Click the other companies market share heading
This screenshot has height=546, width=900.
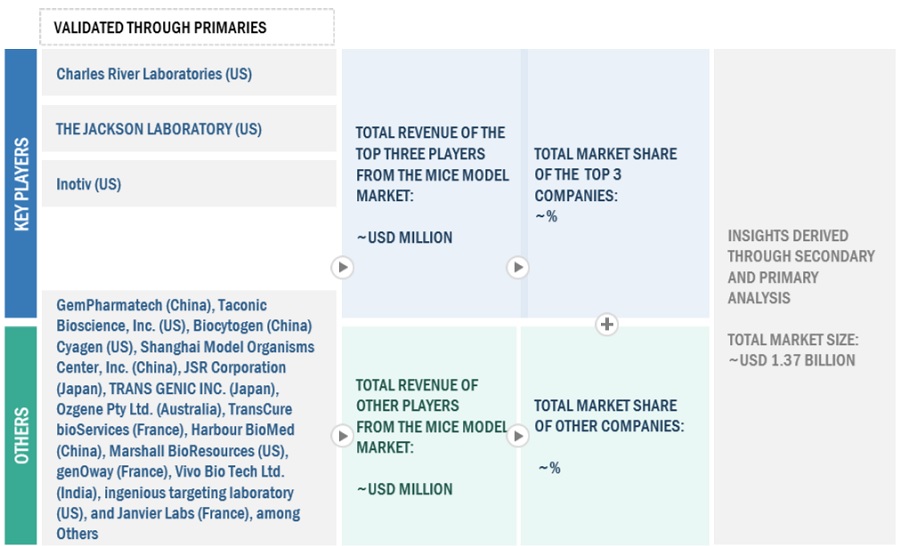coord(608,416)
